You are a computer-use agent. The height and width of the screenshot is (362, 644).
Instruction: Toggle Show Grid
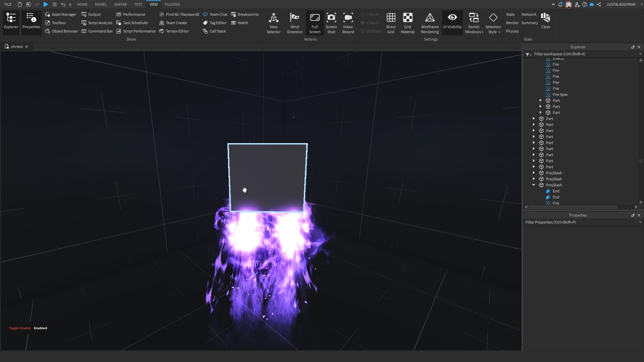click(391, 22)
